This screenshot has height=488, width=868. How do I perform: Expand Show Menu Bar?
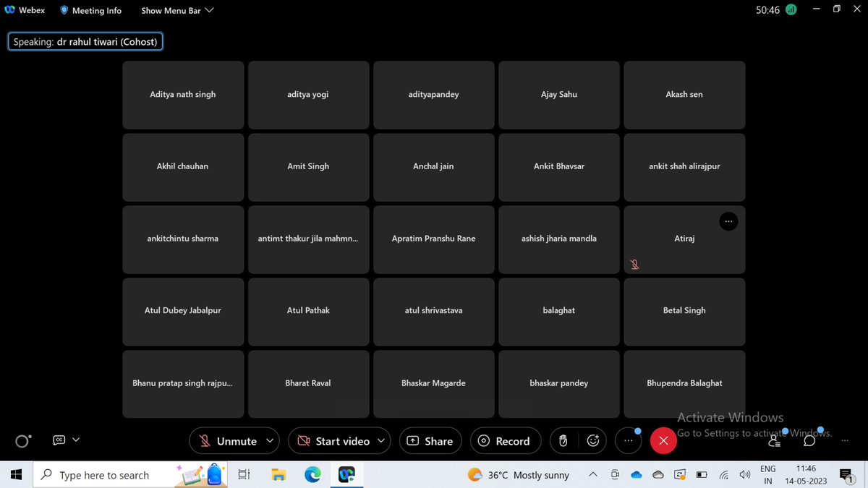pyautogui.click(x=177, y=11)
